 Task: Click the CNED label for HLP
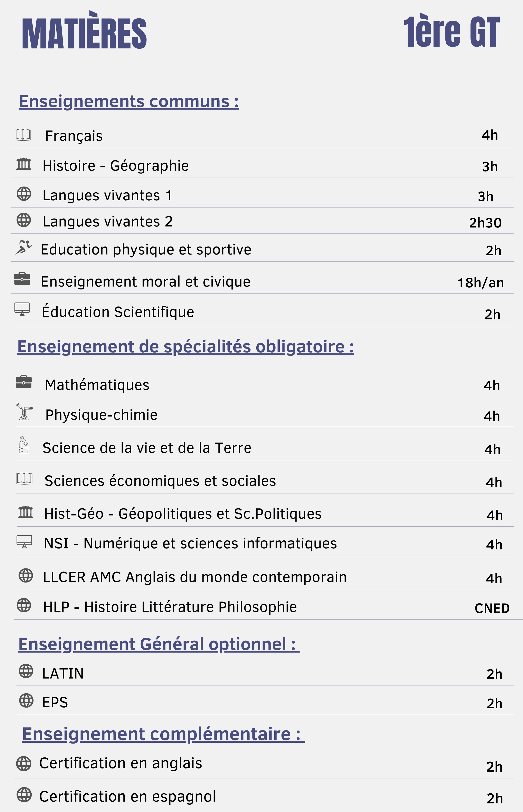(492, 609)
